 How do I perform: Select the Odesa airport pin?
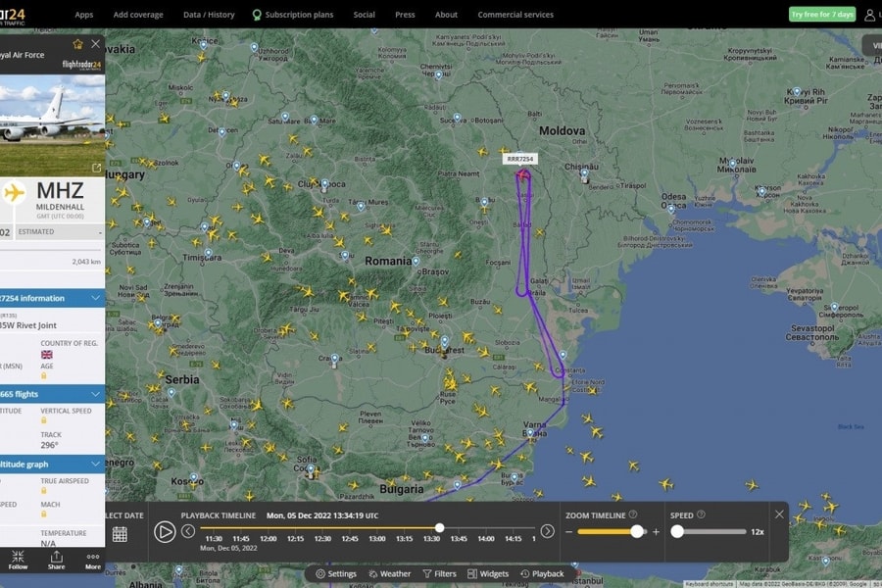[671, 210]
